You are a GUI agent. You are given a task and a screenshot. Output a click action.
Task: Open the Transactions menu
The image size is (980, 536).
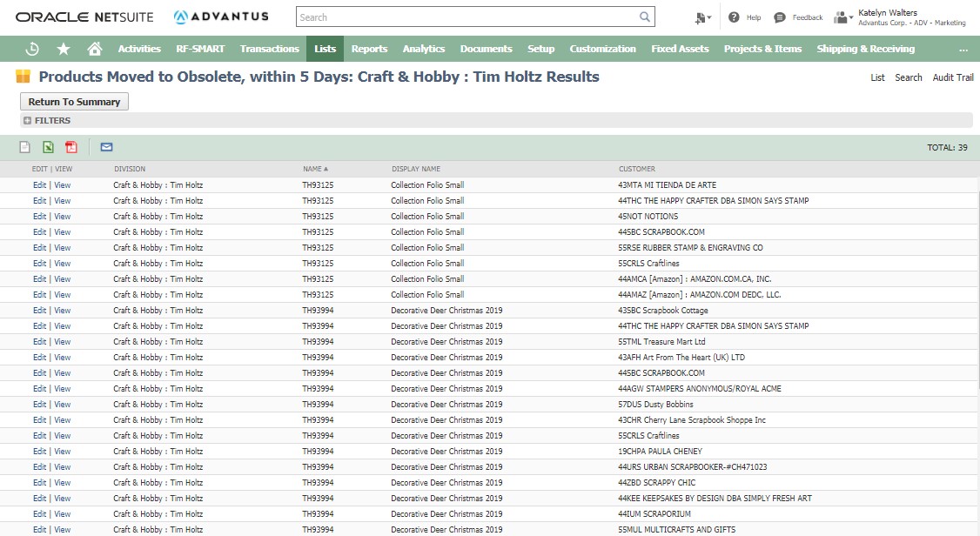pyautogui.click(x=270, y=49)
